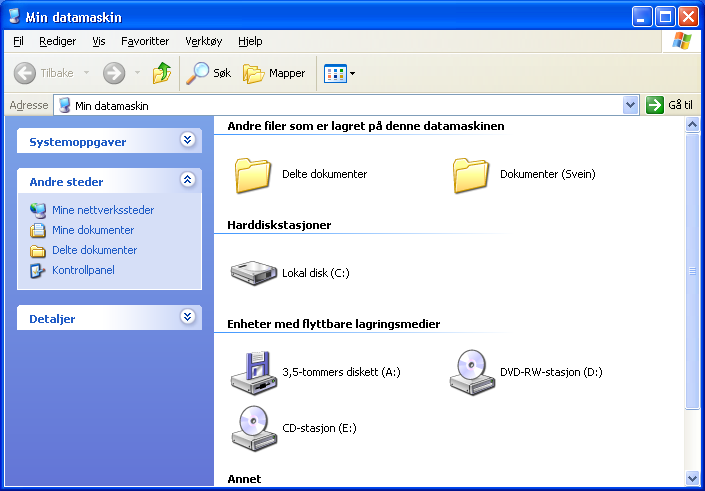Open Delte dokumenter sidebar link

coord(94,250)
